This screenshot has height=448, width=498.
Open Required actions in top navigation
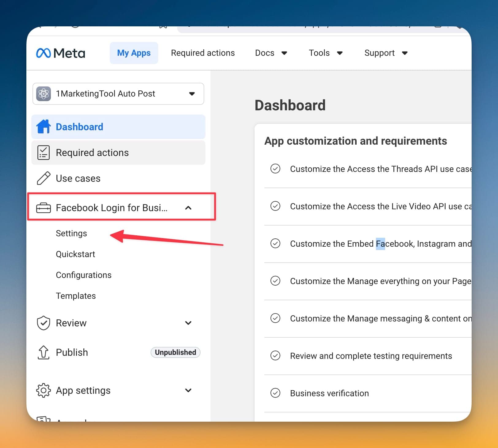203,53
